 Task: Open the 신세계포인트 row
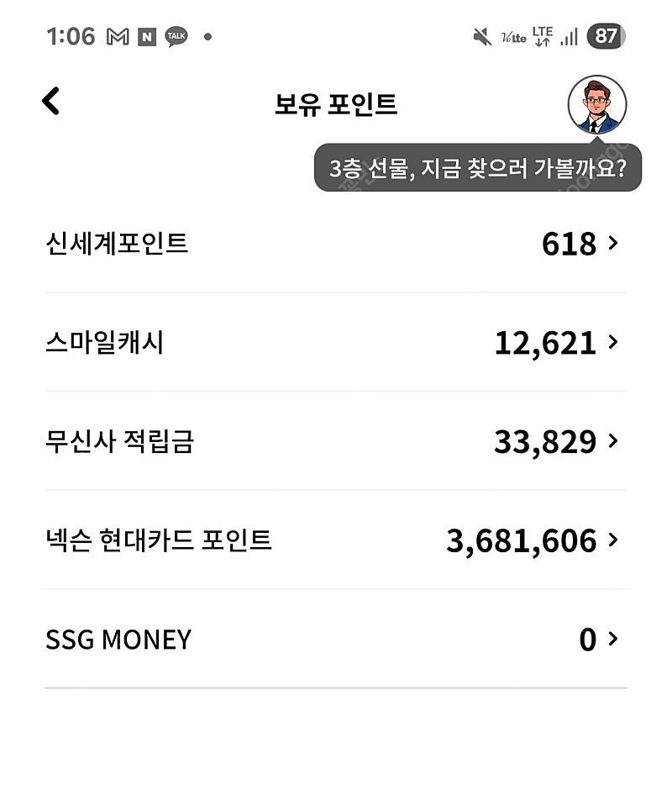click(x=336, y=244)
